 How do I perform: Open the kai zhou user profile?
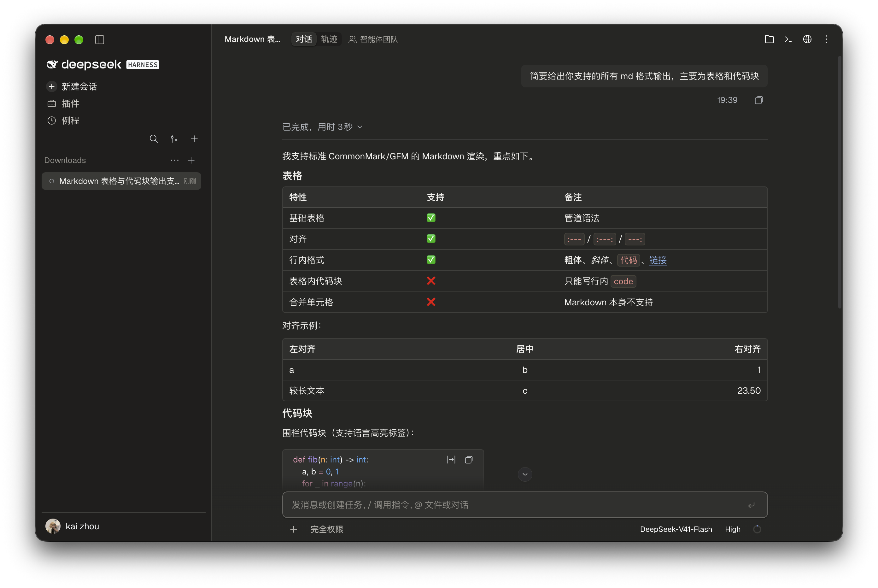click(73, 526)
